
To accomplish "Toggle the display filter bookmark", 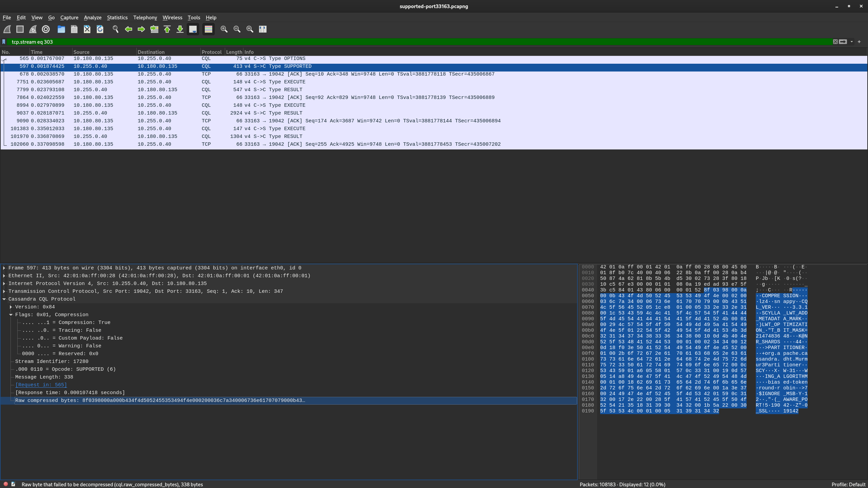I will [4, 42].
